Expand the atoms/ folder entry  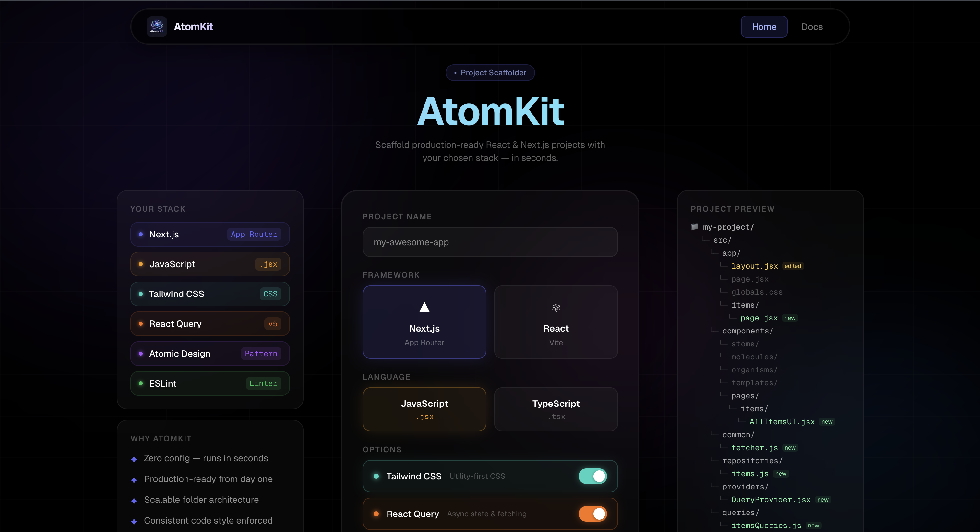click(745, 344)
